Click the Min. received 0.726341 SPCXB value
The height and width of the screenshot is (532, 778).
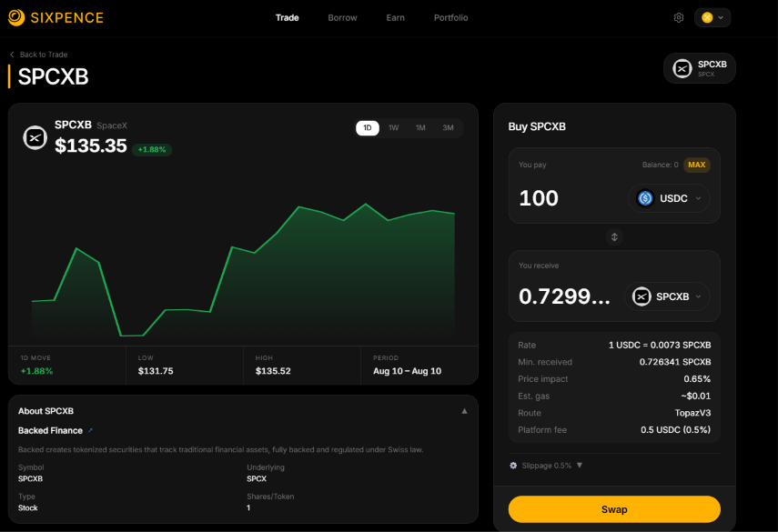675,362
